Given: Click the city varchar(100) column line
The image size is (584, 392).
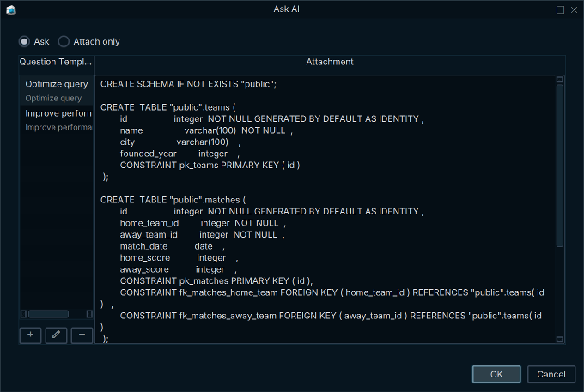Looking at the screenshot, I should (x=180, y=142).
